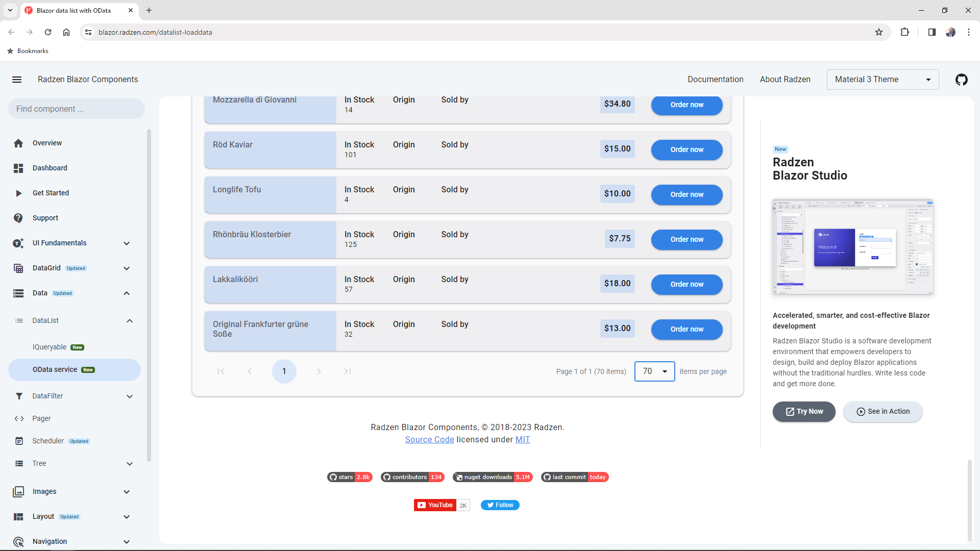Expand the UI Fundamentals section
Image resolution: width=980 pixels, height=551 pixels.
(x=127, y=243)
